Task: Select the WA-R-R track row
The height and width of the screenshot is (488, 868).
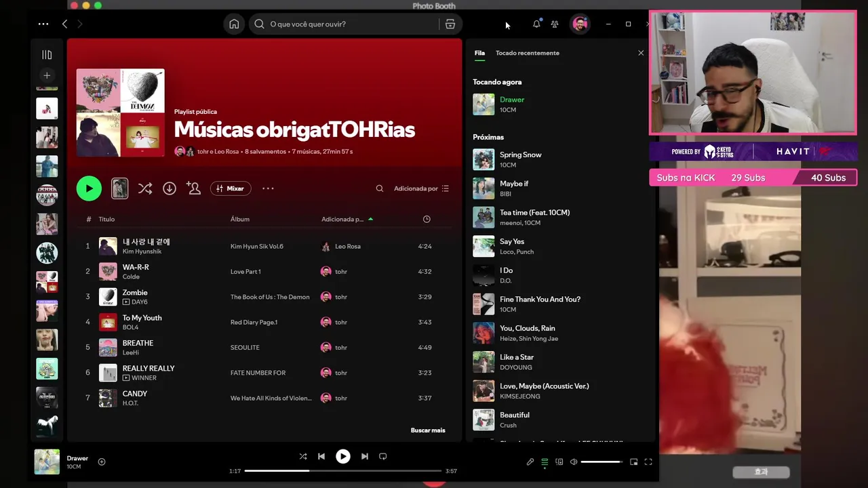Action: click(x=264, y=271)
